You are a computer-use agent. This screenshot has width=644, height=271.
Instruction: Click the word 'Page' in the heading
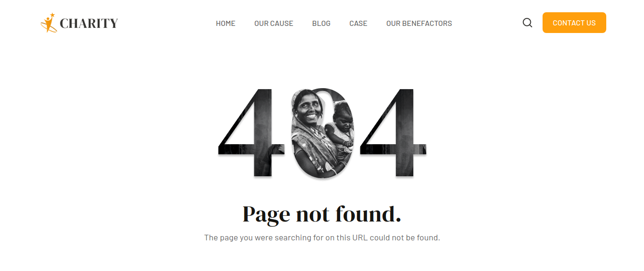tap(267, 215)
